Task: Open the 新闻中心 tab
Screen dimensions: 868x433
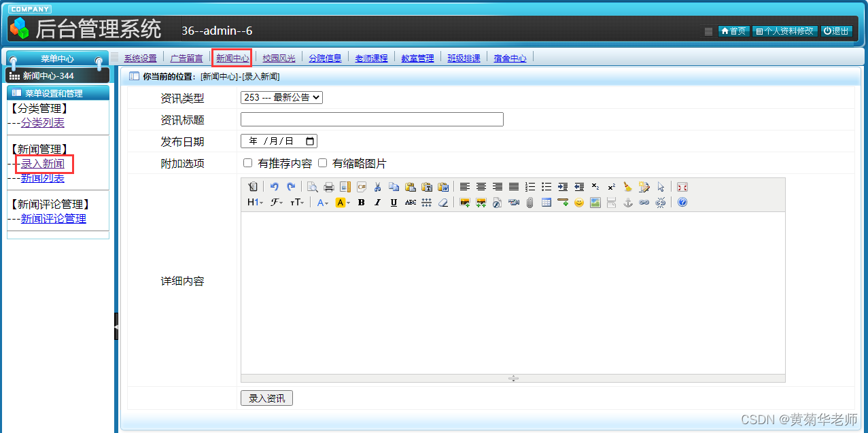Action: coord(232,58)
